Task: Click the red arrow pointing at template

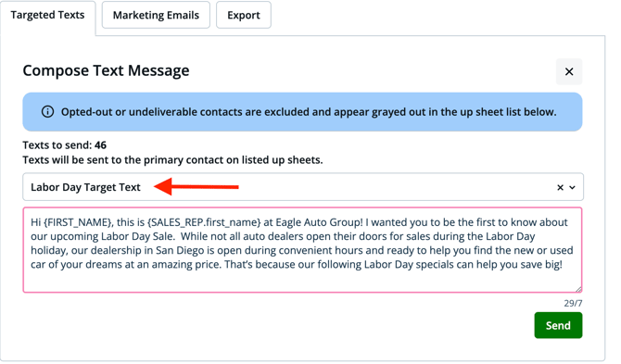Action: coord(196,186)
